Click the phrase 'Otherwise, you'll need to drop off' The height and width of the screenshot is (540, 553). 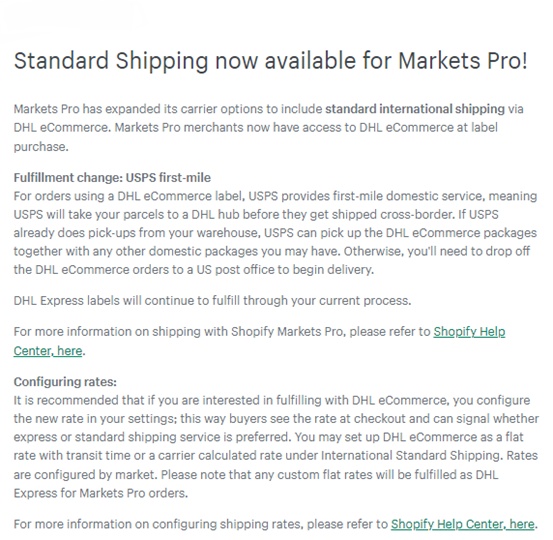click(x=437, y=251)
